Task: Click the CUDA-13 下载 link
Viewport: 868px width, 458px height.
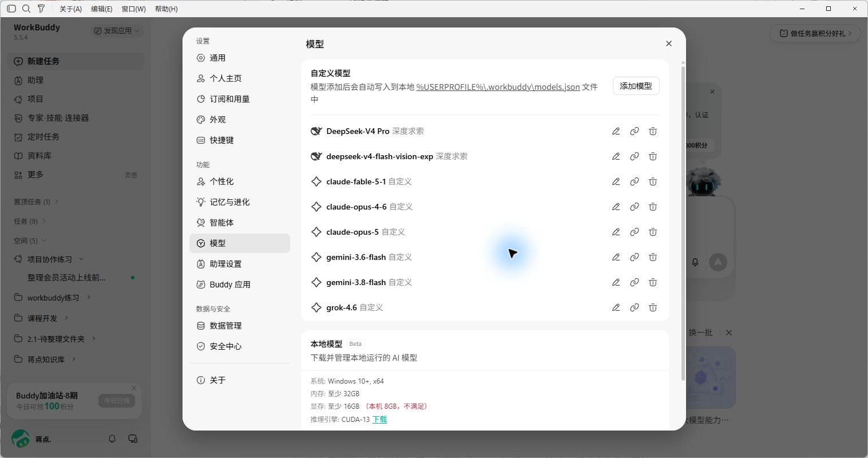Action: pyautogui.click(x=379, y=420)
